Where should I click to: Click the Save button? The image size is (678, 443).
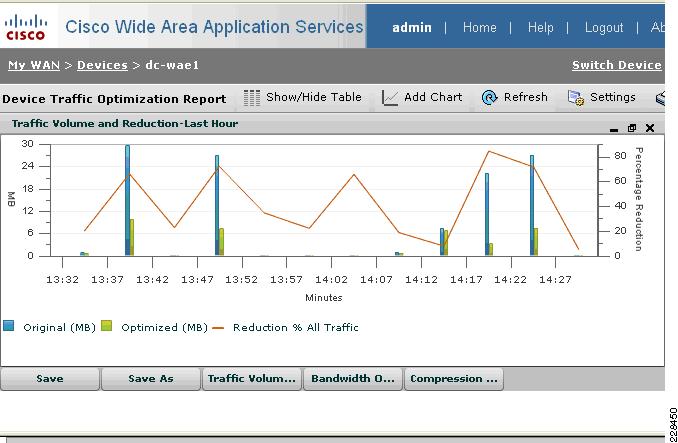click(50, 379)
